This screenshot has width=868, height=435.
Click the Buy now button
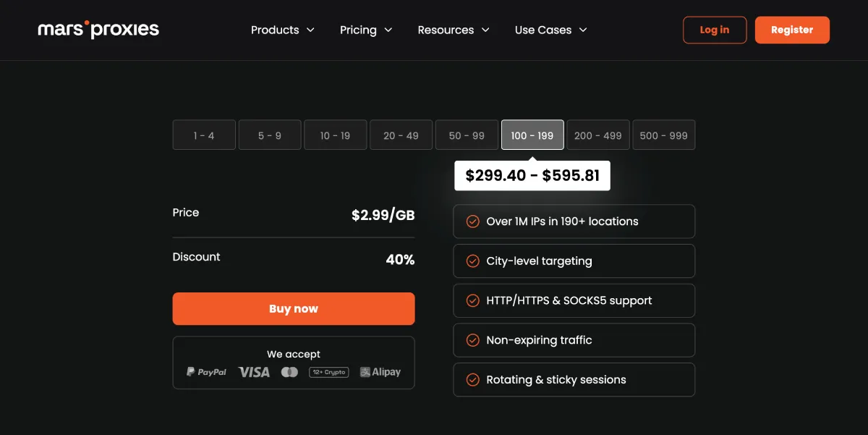[294, 309]
